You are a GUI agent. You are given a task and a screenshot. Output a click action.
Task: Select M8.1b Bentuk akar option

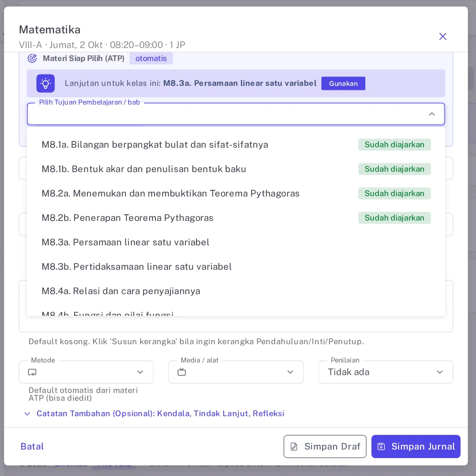(x=236, y=169)
